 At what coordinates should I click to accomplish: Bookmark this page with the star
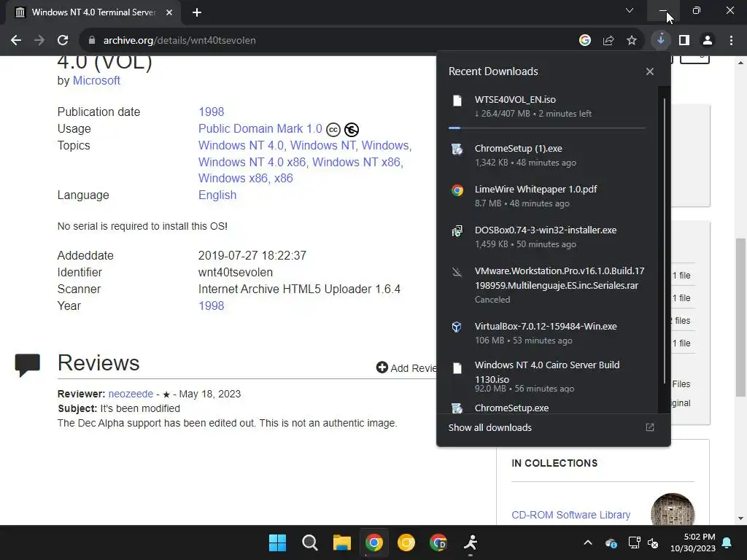click(631, 41)
